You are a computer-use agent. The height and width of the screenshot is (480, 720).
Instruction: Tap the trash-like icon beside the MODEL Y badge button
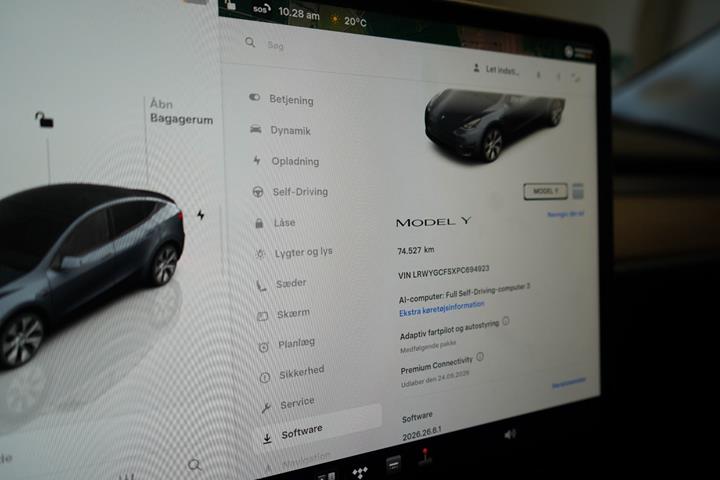[x=578, y=190]
